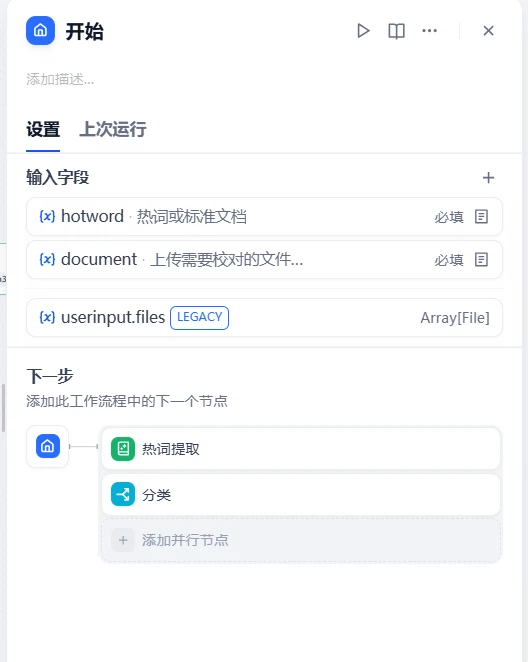The height and width of the screenshot is (662, 528).
Task: Select the hotword input variable row
Action: click(x=264, y=217)
